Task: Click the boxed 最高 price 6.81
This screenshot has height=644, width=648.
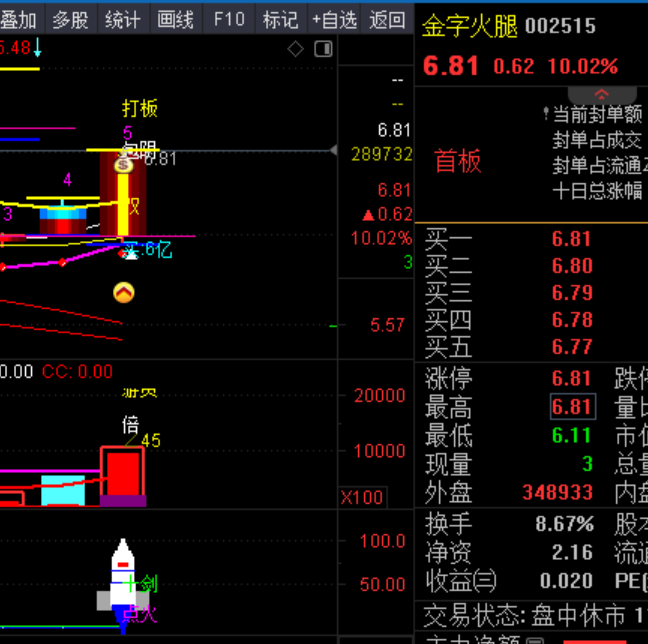Action: pos(573,407)
